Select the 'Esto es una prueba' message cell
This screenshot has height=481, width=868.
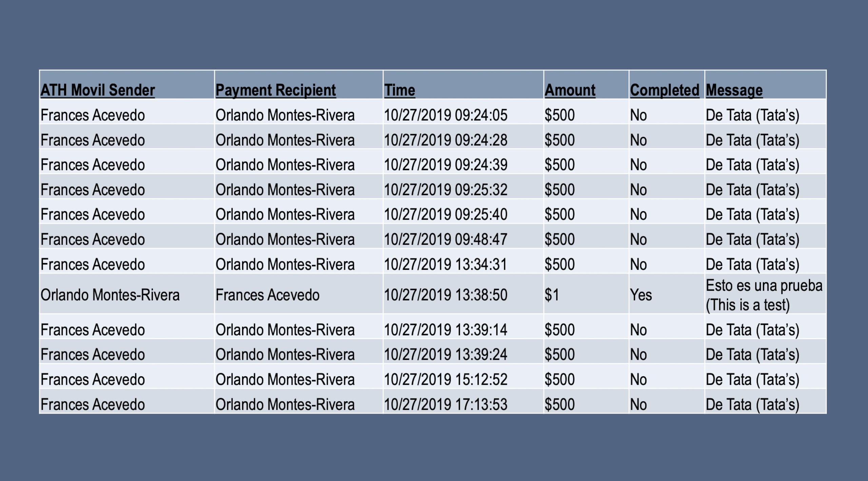click(764, 295)
